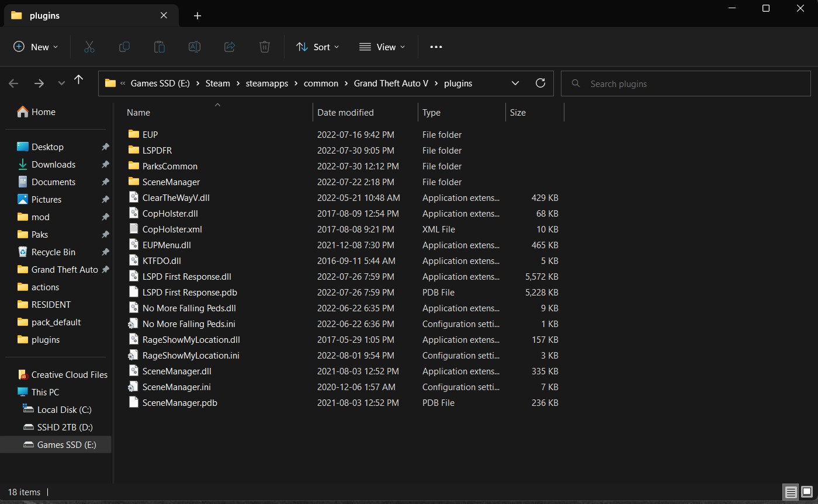Screen dimensions: 818x504
Task: Click the Copy icon in toolbar
Action: (x=124, y=47)
